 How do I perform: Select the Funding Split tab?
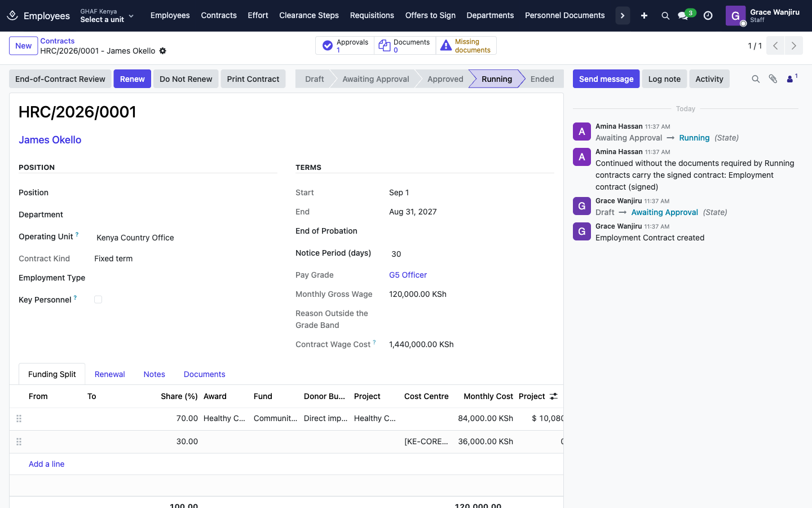click(52, 374)
